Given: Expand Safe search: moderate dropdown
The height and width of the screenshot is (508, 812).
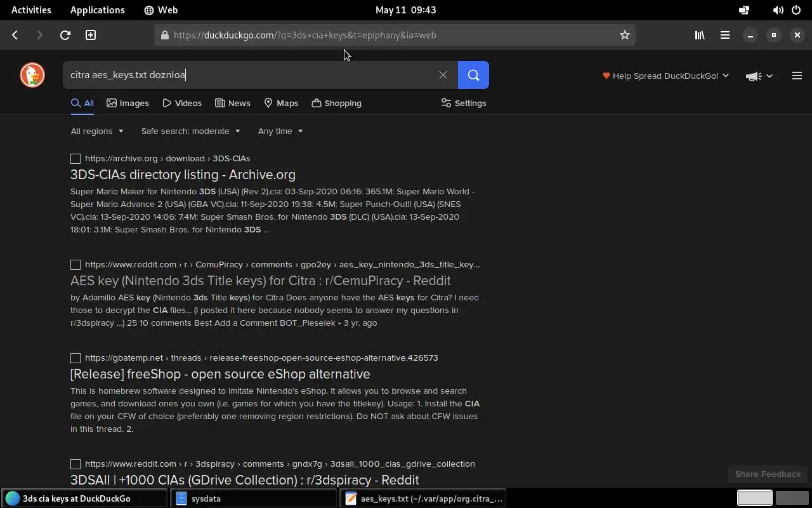Looking at the screenshot, I should tap(190, 131).
